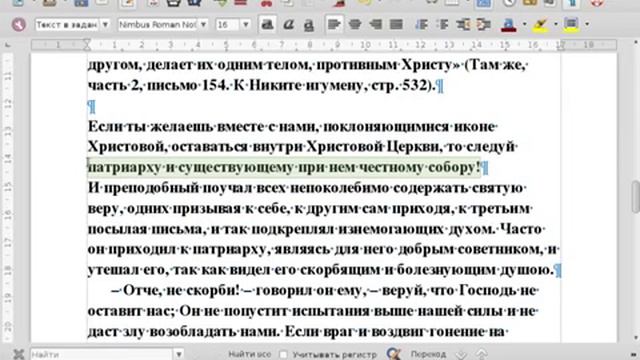Image resolution: width=640 pixels, height=360 pixels.
Task: Click the empty paragraph mark line
Action: 91,107
